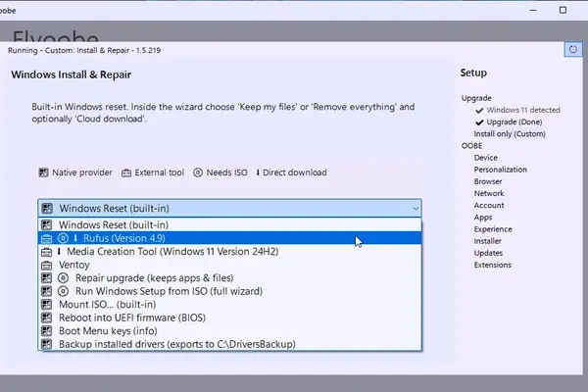Minimize the Flyoobe window
The height and width of the screenshot is (392, 588).
point(533,10)
